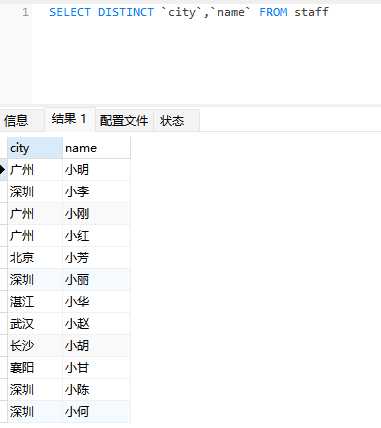Image resolution: width=381 pixels, height=428 pixels.
Task: Select the name cell 小甘
Action: (96, 368)
